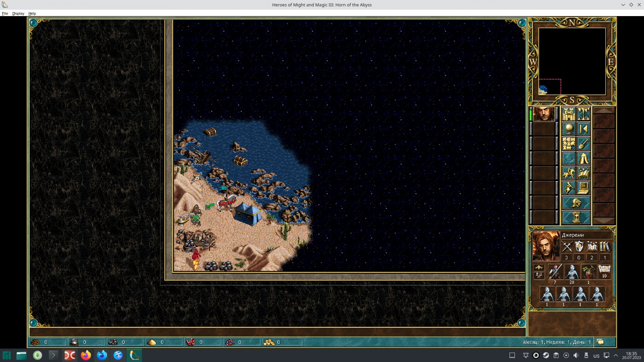This screenshot has height=362, width=644.
Task: Open the File menu
Action: click(x=5, y=13)
